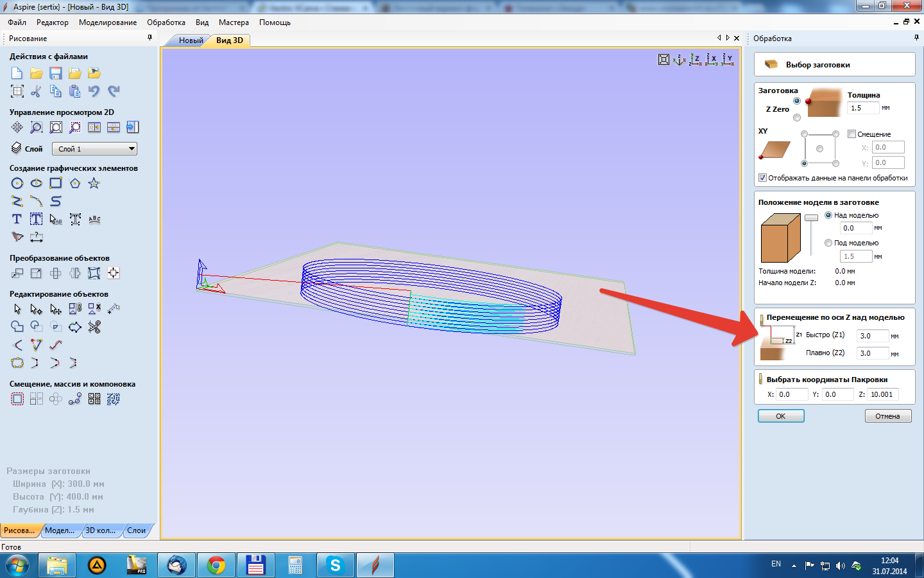Image resolution: width=924 pixels, height=578 pixels.
Task: Toggle the Отображать данные на панели обработки checkbox
Action: coord(762,178)
